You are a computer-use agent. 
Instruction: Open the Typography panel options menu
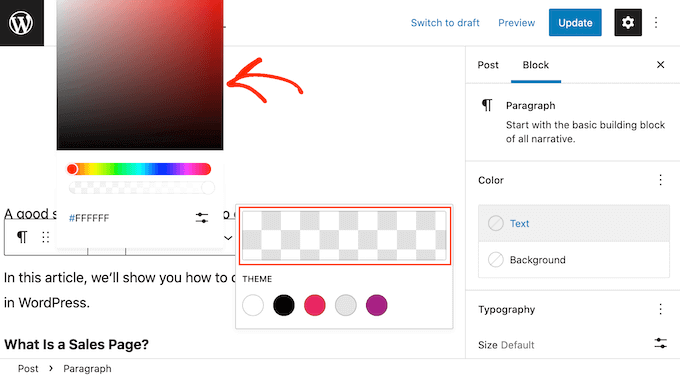coord(660,309)
